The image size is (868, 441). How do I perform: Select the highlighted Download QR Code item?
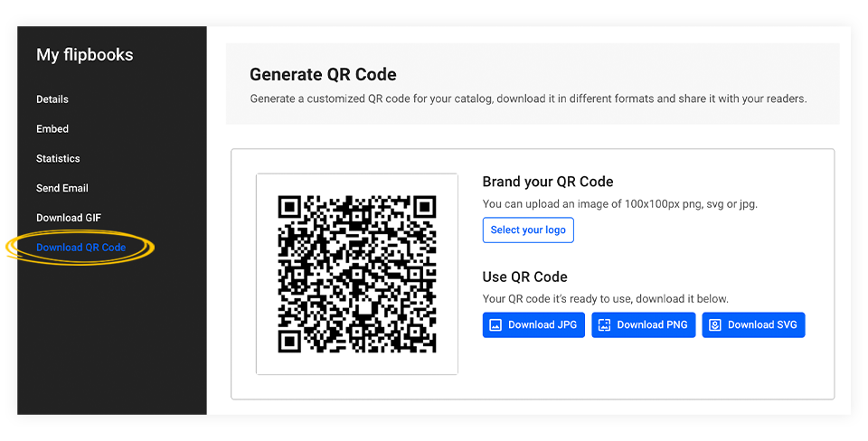(x=81, y=248)
